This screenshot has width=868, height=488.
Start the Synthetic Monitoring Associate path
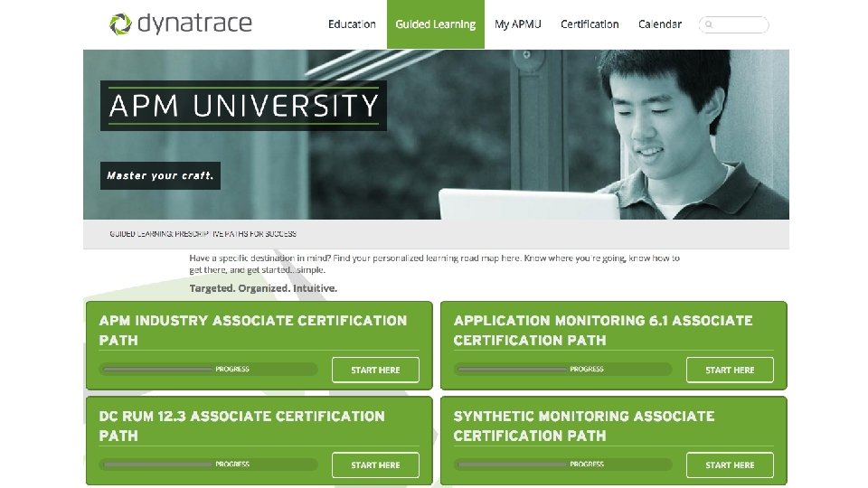[x=730, y=465]
